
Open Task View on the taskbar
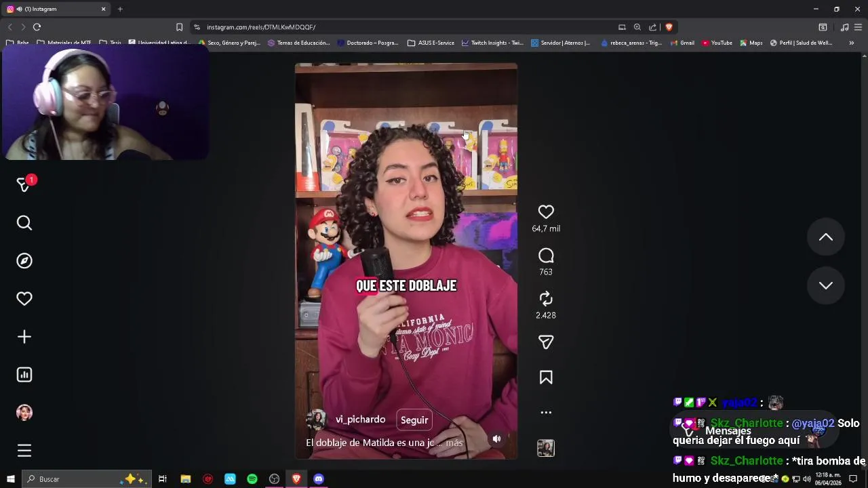(163, 479)
